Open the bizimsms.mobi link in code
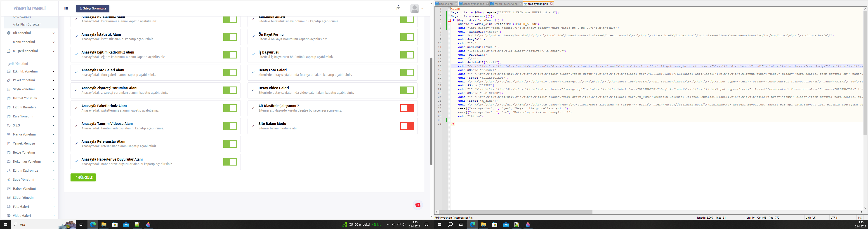The image size is (868, 229). tap(686, 105)
